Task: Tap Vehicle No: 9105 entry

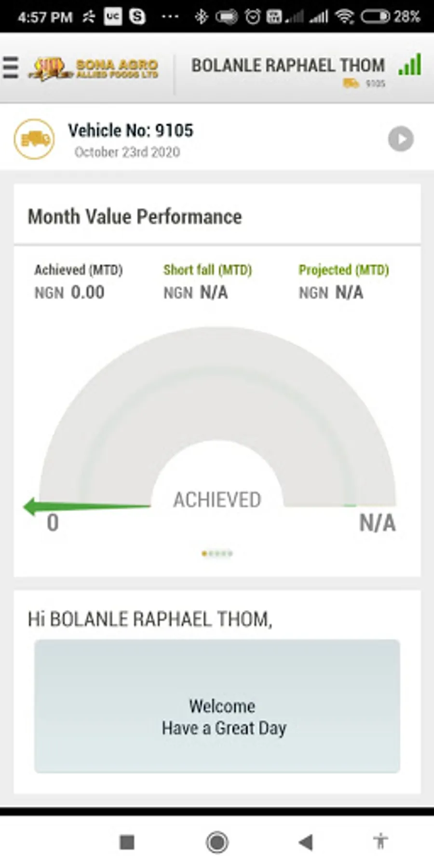Action: [x=130, y=131]
